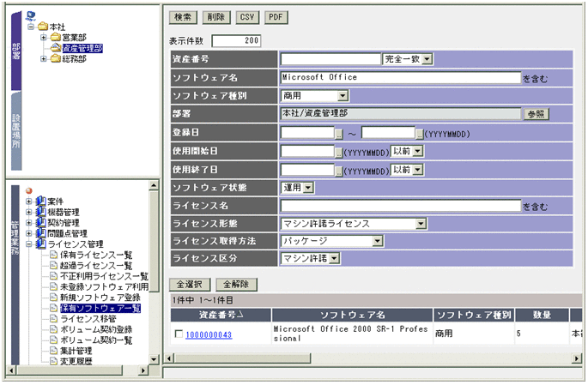Expand the 営業部 tree node
This screenshot has height=385, width=588.
[x=44, y=37]
